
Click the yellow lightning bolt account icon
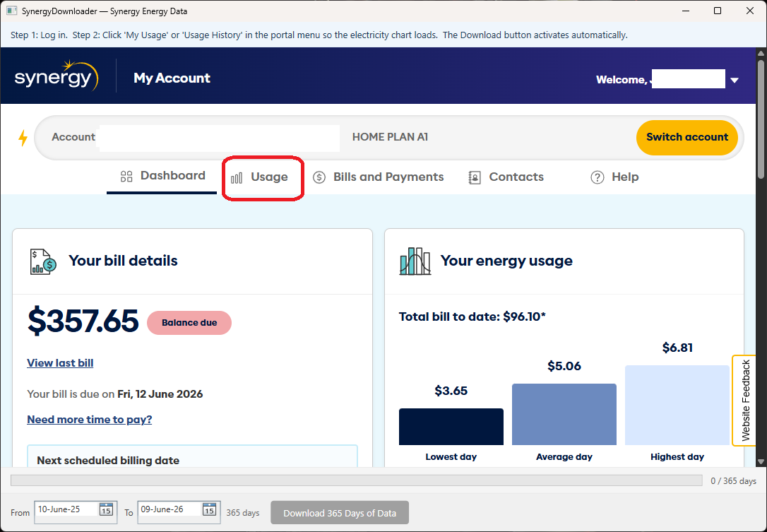click(23, 138)
